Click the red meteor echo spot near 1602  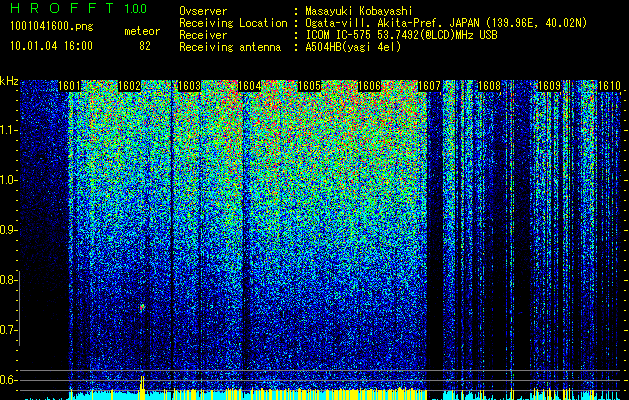coord(142,307)
